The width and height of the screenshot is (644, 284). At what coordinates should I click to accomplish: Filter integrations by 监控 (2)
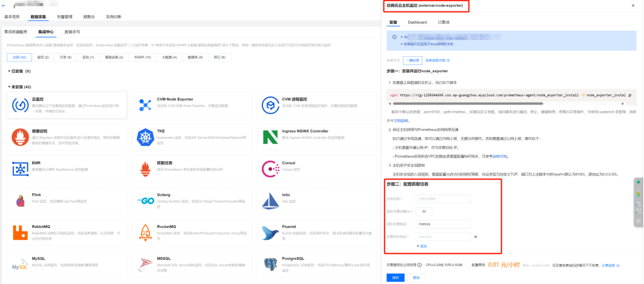coord(43,57)
